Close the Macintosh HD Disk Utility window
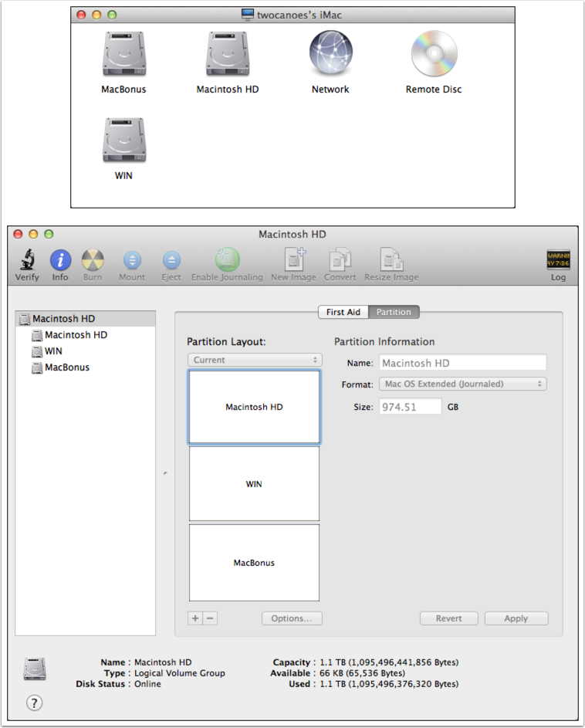The height and width of the screenshot is (728, 585). click(18, 234)
